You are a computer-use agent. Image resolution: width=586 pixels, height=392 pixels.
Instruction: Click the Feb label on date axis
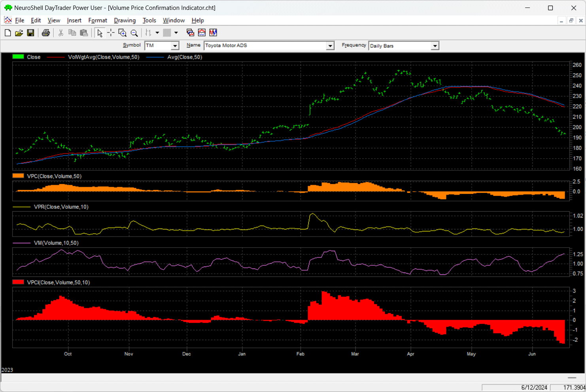click(301, 354)
